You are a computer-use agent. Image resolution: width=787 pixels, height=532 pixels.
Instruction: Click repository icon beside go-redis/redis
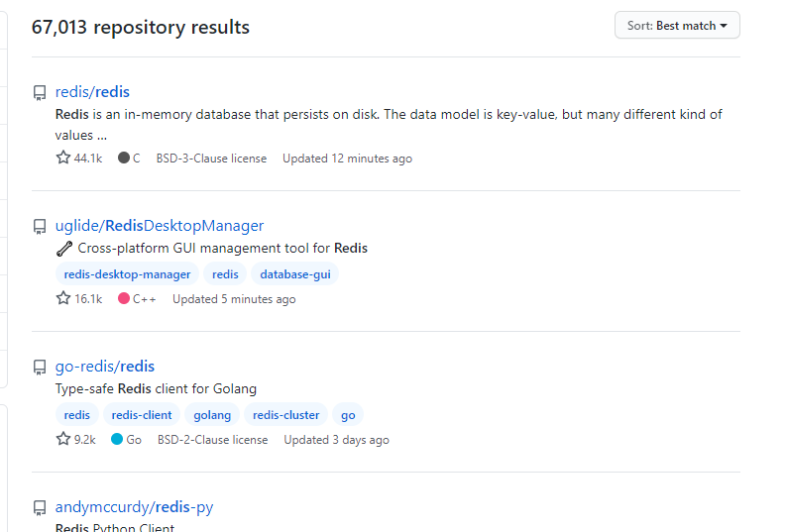coord(40,368)
